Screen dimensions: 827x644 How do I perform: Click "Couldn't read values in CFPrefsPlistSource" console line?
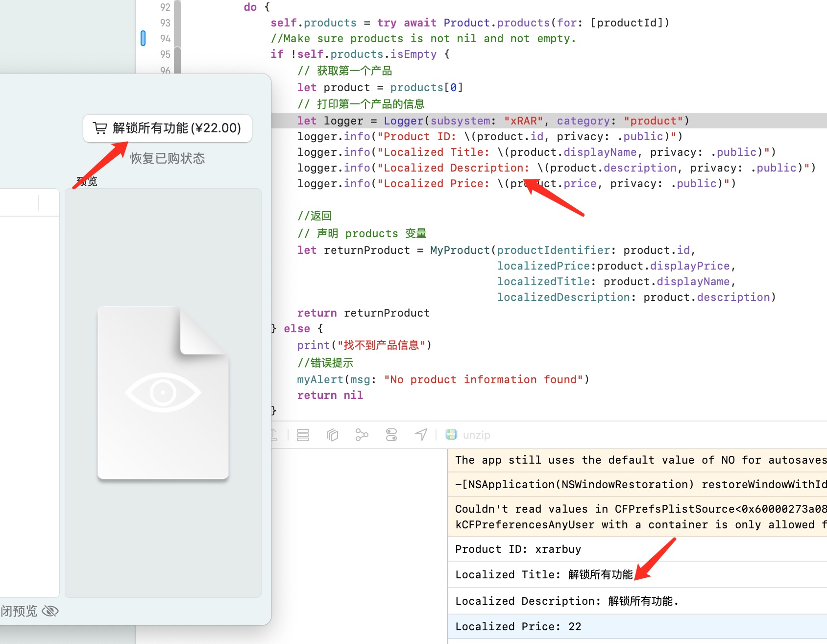tap(638, 517)
